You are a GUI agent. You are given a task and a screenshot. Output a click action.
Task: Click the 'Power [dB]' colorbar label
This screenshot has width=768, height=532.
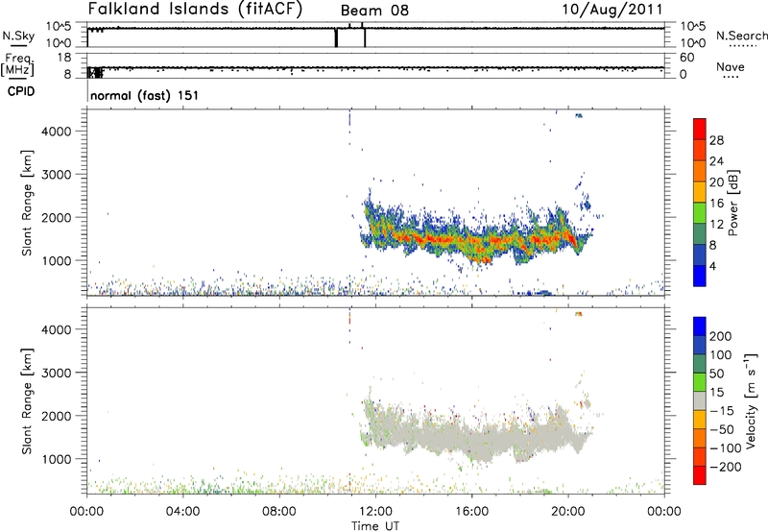[732, 203]
